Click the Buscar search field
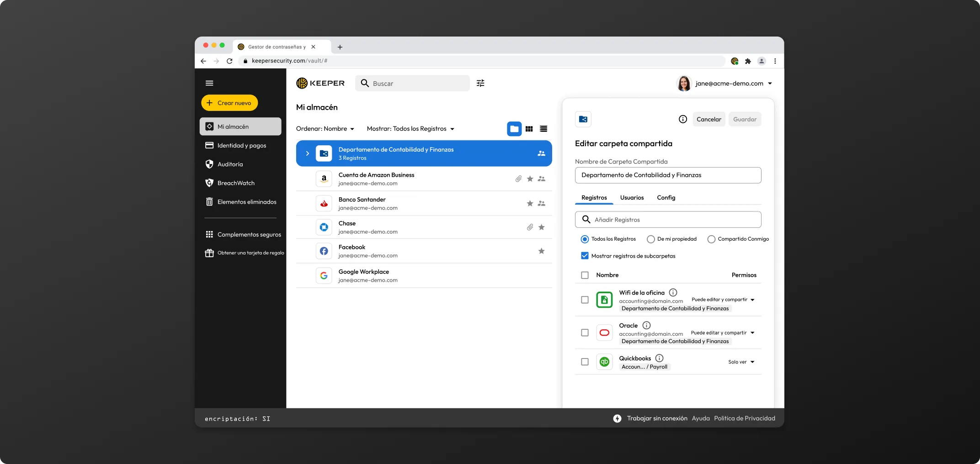Viewport: 980px width, 464px height. pos(412,83)
